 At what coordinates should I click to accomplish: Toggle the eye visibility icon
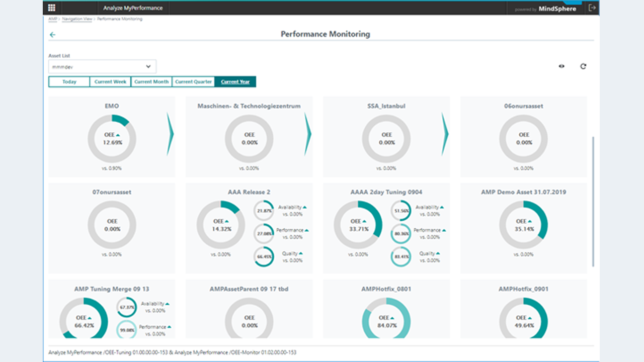pos(561,66)
